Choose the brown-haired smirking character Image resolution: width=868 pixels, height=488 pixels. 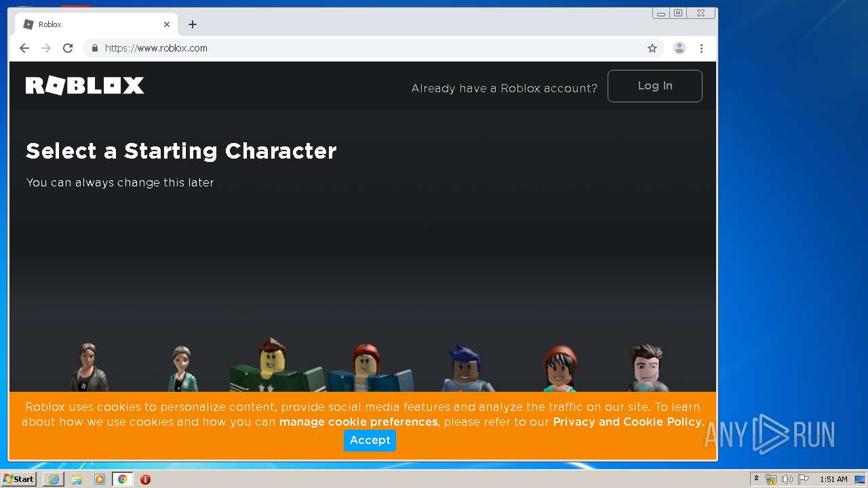coord(647,368)
